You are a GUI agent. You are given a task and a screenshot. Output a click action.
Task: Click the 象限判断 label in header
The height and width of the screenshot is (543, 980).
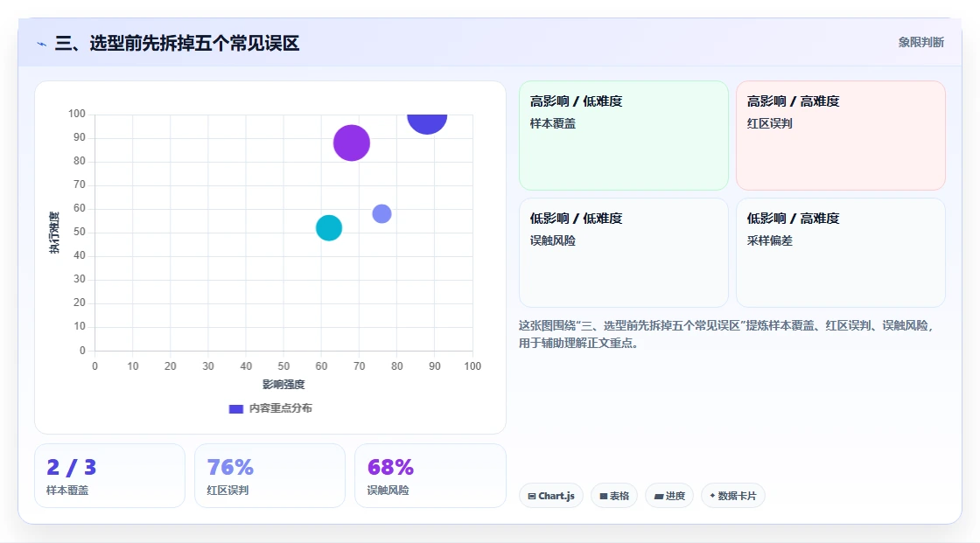coord(920,43)
